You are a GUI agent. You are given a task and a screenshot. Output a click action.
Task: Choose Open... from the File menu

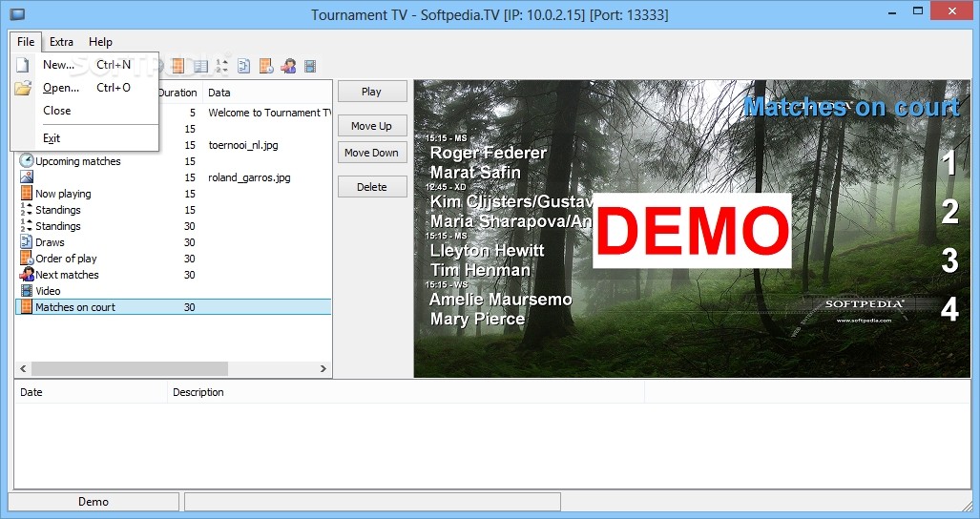coord(85,88)
